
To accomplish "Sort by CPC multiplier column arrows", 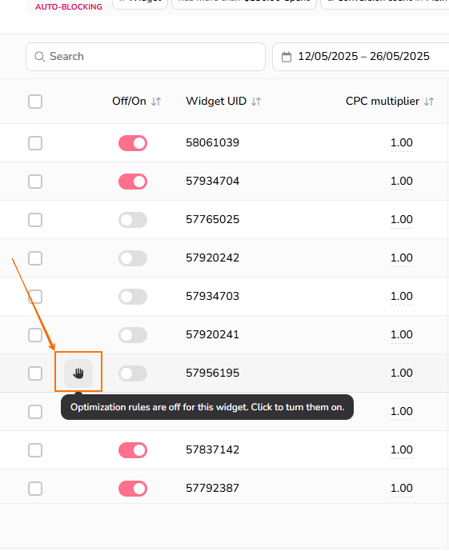I will tap(429, 102).
